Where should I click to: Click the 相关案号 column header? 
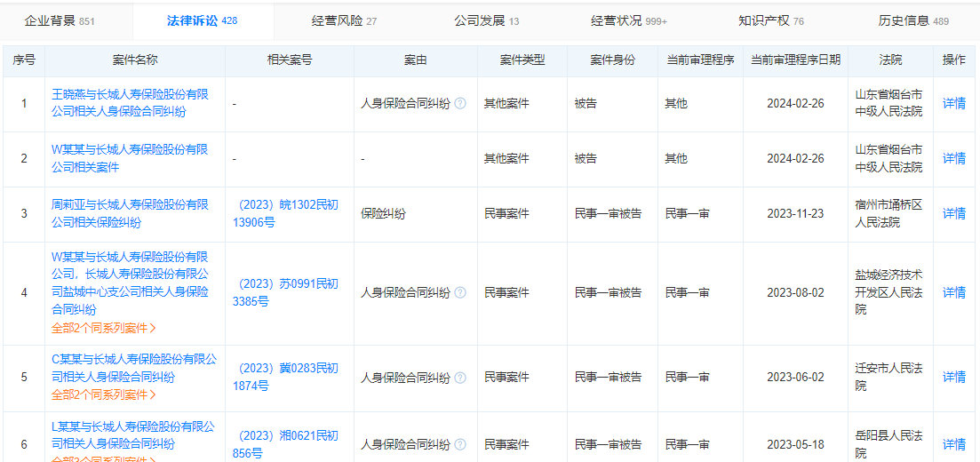click(290, 60)
